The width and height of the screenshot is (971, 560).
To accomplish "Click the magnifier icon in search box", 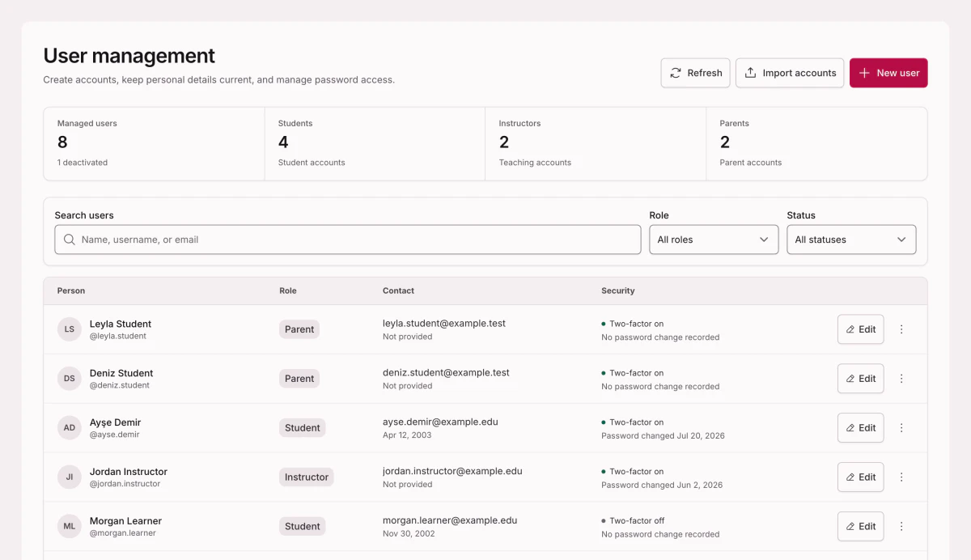I will (x=70, y=240).
